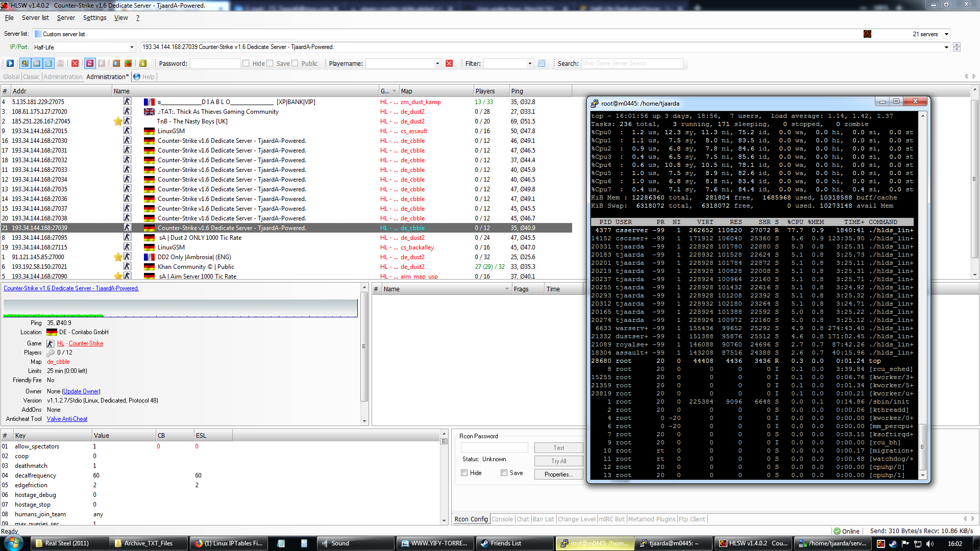
Task: Open the Playername dropdown
Action: [437, 63]
